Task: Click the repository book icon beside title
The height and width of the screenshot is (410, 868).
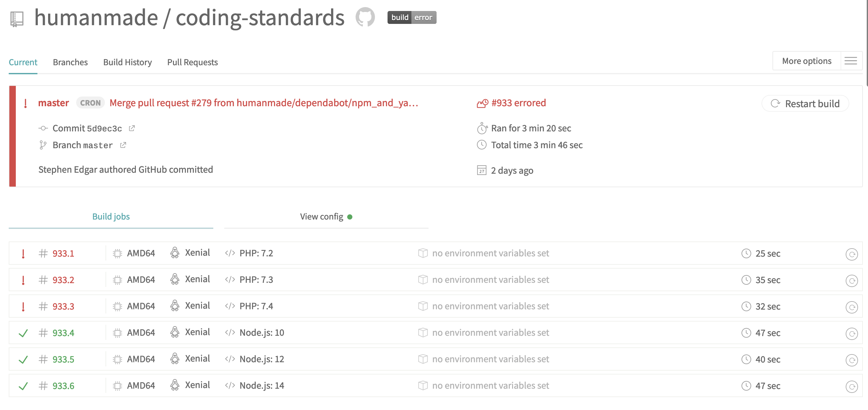Action: pyautogui.click(x=17, y=18)
